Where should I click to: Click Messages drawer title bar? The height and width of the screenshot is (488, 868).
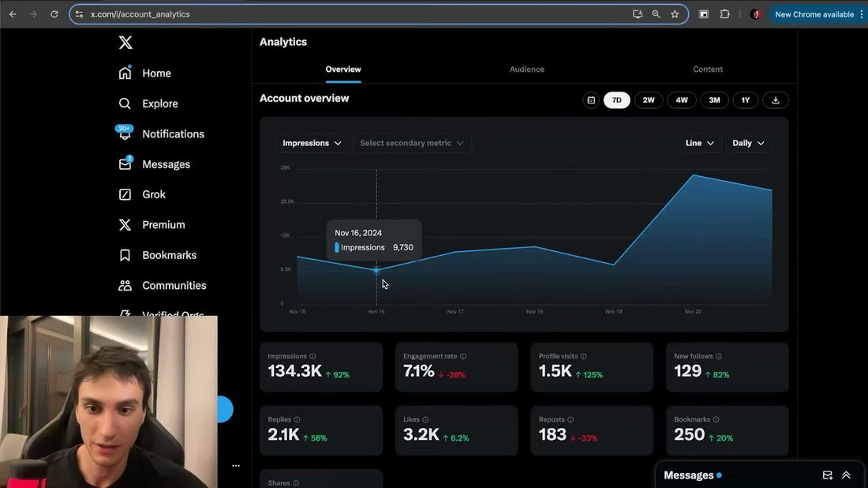[x=758, y=475]
